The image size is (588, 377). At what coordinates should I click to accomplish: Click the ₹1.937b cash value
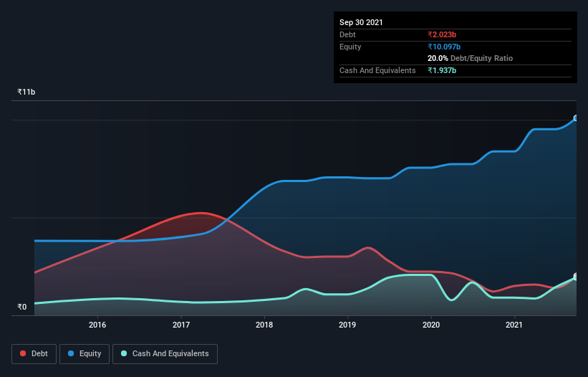442,70
